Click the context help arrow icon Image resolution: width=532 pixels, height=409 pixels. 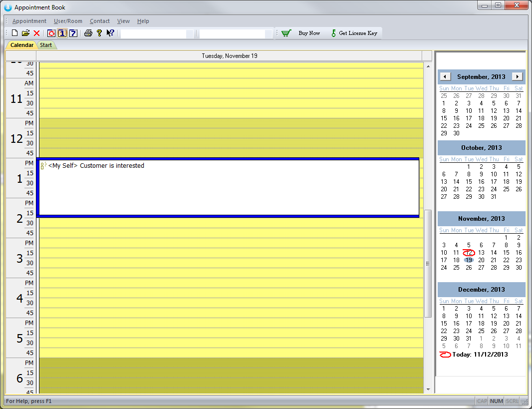pos(110,33)
